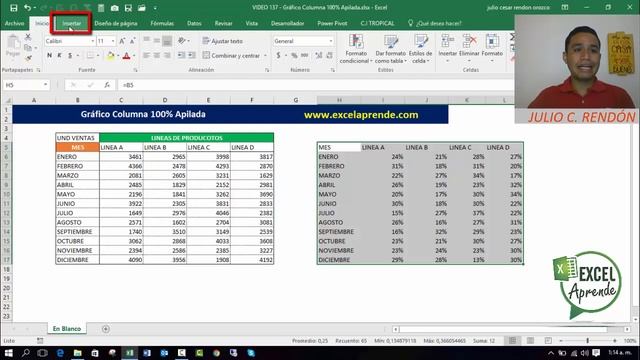
Task: Click the thousands separator 000 icon
Action: 304,55
